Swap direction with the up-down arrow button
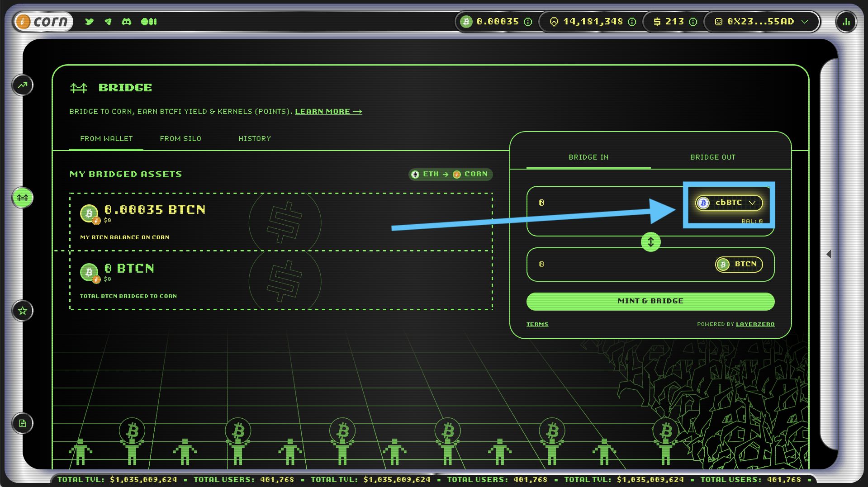The width and height of the screenshot is (868, 487). 650,242
